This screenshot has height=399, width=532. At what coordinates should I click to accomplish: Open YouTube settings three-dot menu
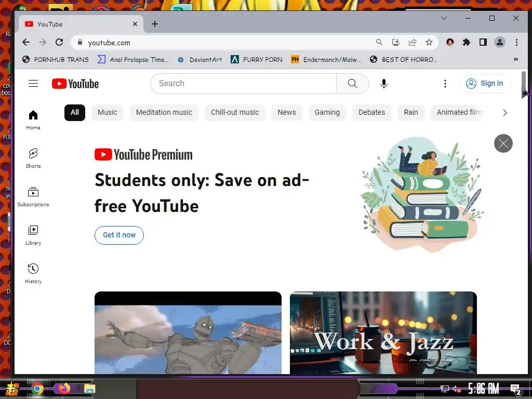pyautogui.click(x=445, y=84)
